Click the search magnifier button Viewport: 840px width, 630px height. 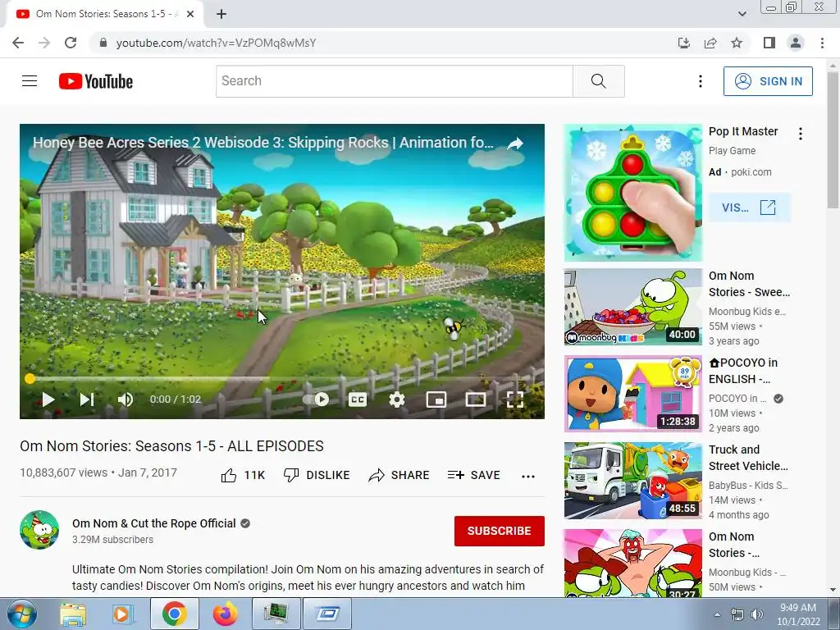coord(598,81)
